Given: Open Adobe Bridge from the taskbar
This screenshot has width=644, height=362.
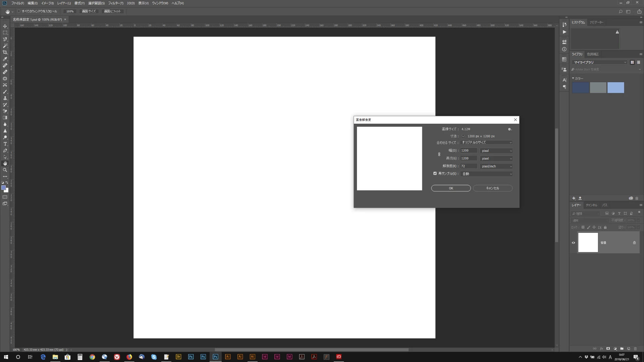Looking at the screenshot, I should pyautogui.click(x=178, y=357).
